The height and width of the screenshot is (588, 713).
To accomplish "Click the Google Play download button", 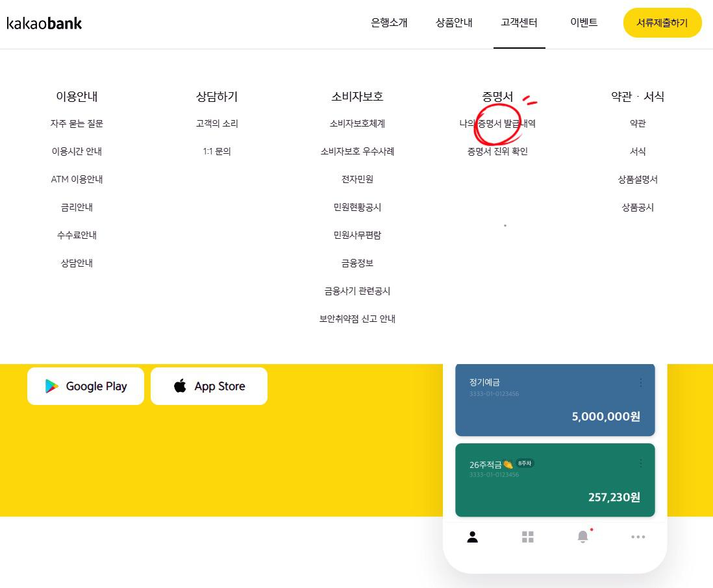I will click(86, 386).
